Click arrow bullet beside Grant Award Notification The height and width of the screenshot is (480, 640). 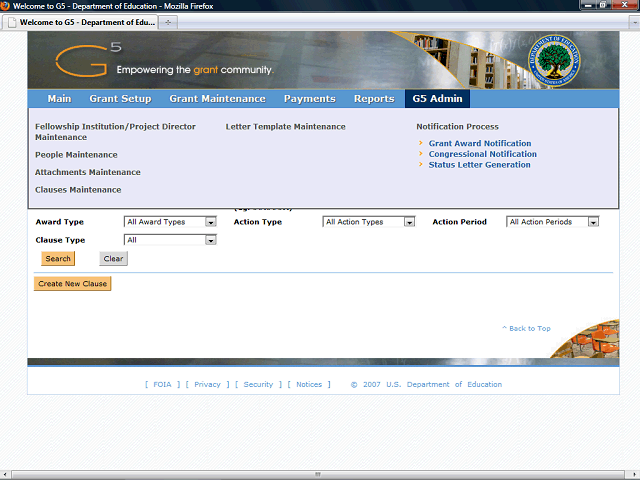click(x=420, y=143)
